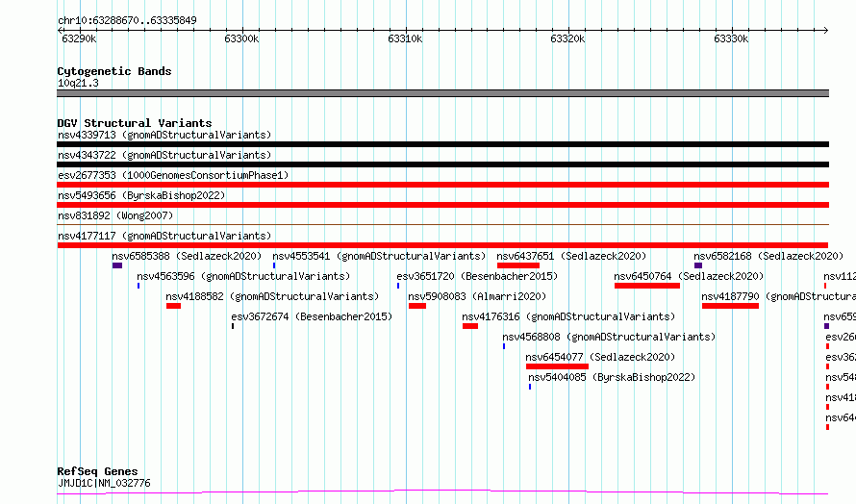
Task: Click the nsv5493656 ByrskaBishop2022 label
Action: pyautogui.click(x=141, y=195)
